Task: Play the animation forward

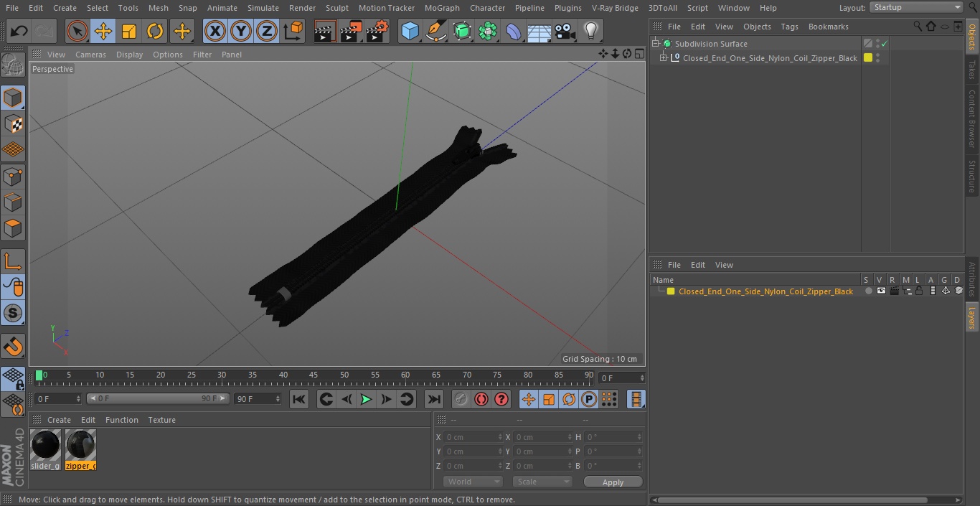Action: 366,399
